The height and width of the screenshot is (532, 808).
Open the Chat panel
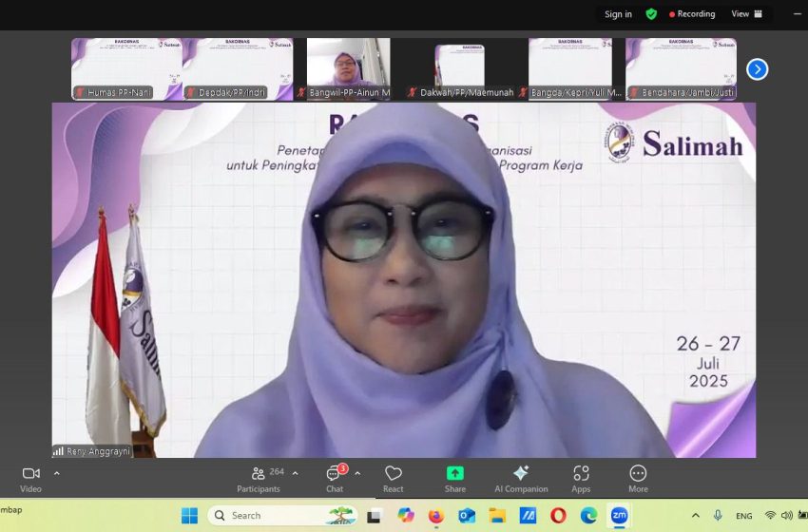click(x=335, y=478)
